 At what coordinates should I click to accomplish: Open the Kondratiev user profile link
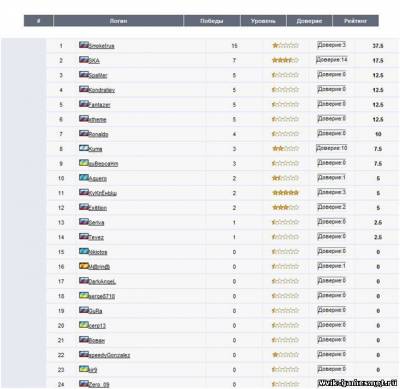point(102,90)
